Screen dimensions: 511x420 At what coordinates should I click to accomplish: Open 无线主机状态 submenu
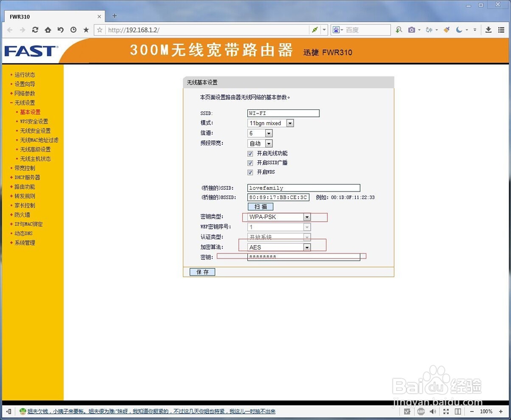35,159
